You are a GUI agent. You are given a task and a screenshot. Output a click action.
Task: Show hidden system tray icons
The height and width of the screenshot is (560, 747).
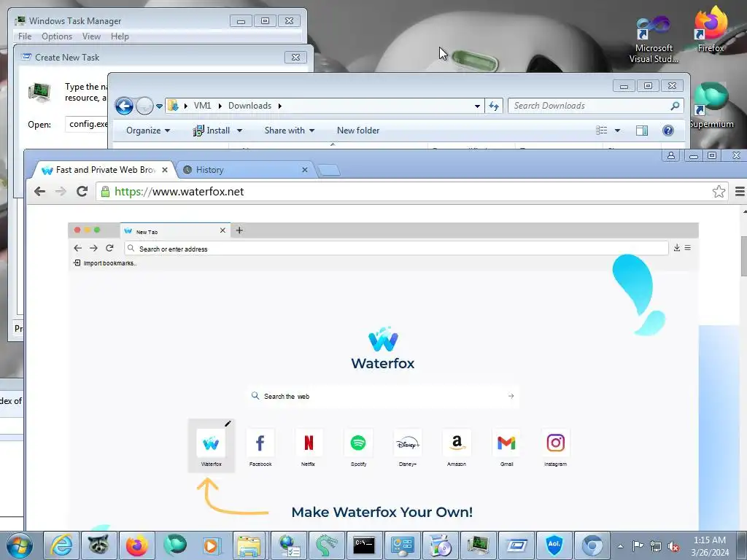[620, 546]
